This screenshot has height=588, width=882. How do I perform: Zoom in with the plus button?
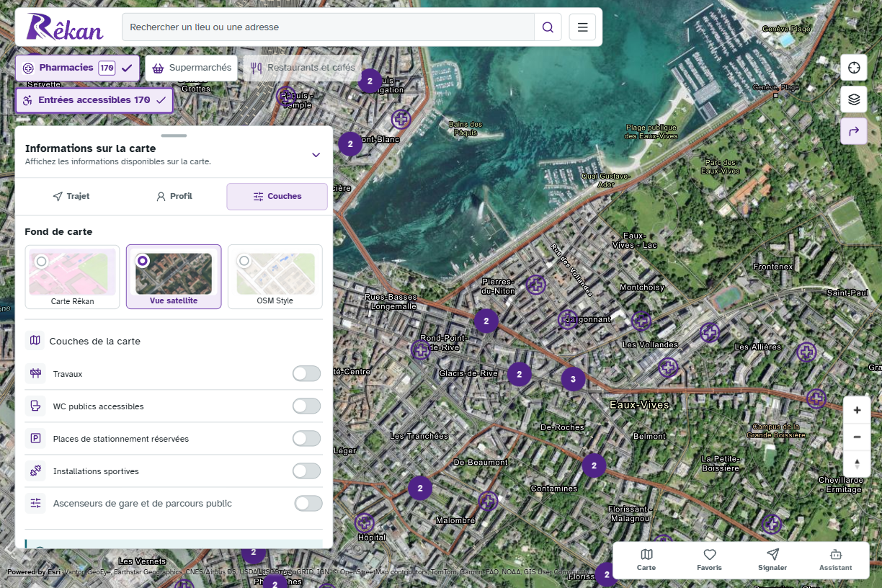[857, 410]
